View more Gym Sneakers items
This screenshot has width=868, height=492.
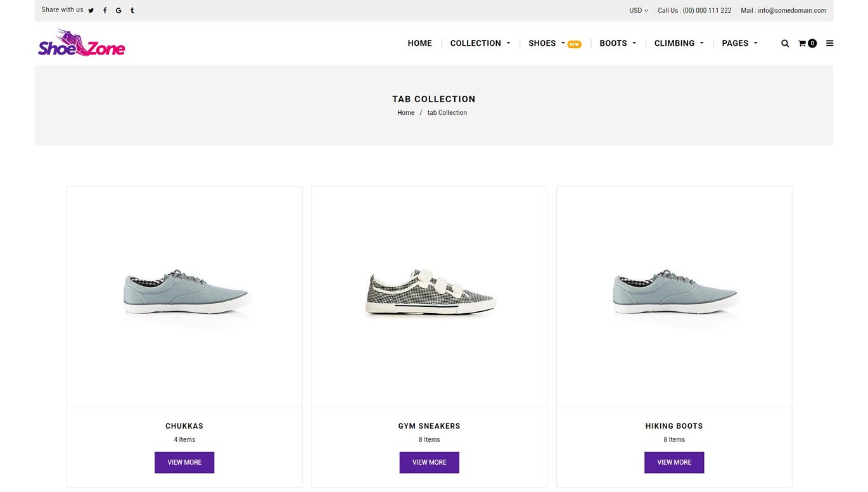tap(430, 462)
